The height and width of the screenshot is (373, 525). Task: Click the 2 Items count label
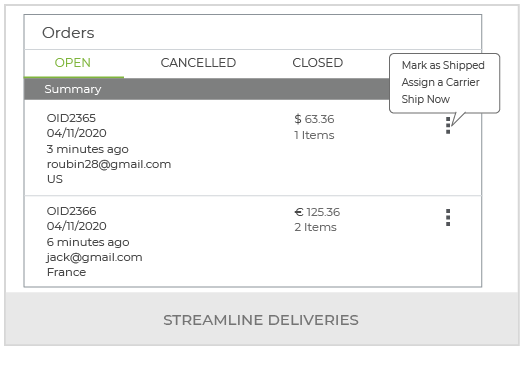pyautogui.click(x=315, y=227)
